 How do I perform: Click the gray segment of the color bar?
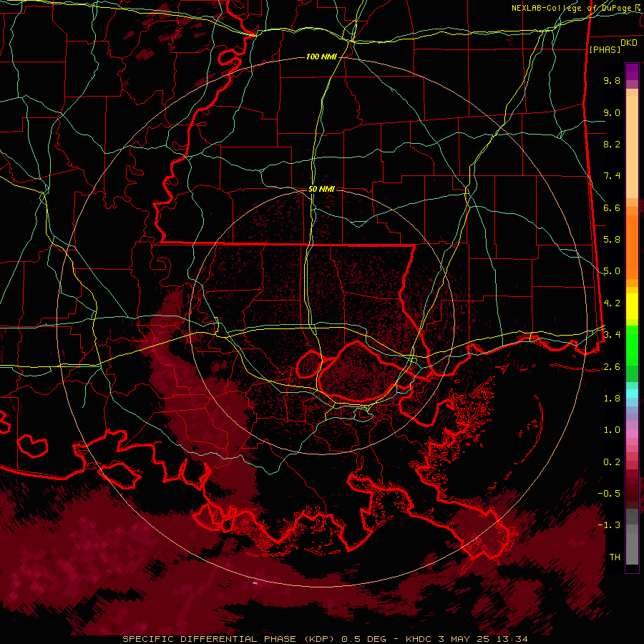[632, 537]
